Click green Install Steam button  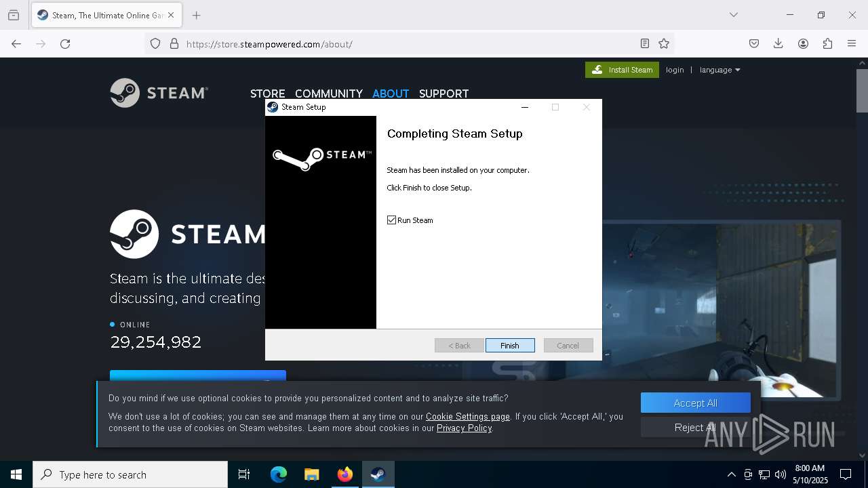point(622,70)
